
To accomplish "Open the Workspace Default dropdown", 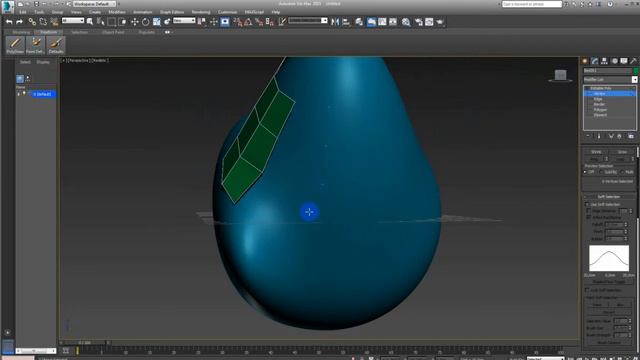I will [x=94, y=4].
